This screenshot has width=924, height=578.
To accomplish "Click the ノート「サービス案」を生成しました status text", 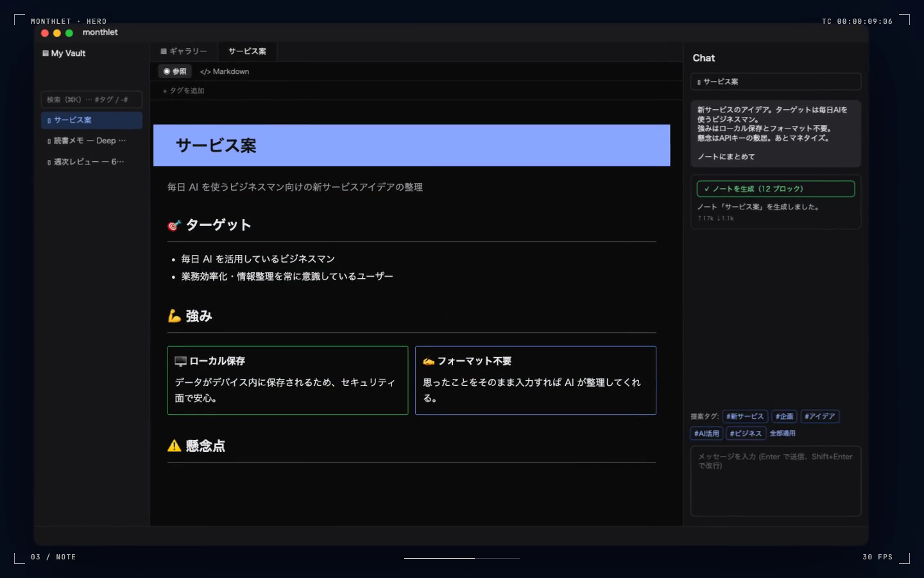I will click(x=758, y=207).
